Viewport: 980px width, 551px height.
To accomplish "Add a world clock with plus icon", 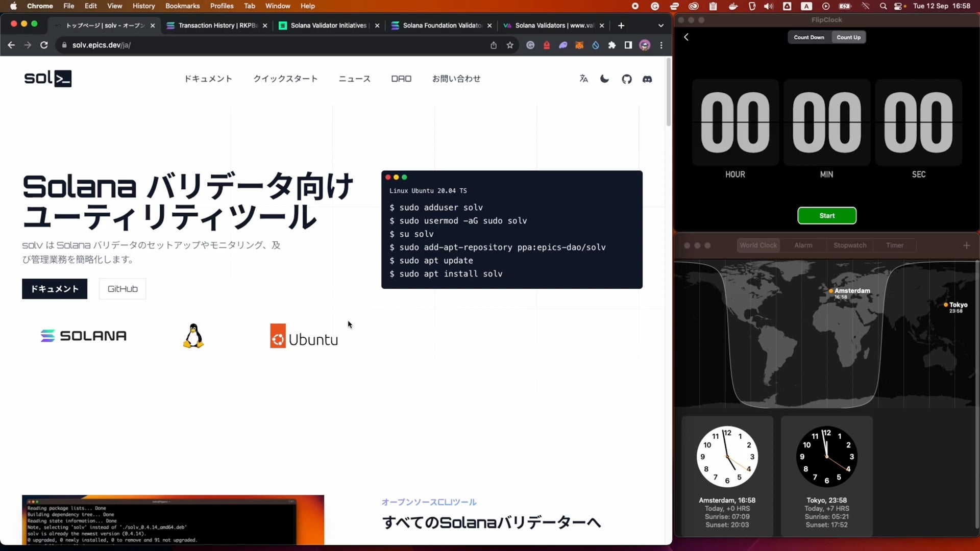I will pyautogui.click(x=966, y=245).
